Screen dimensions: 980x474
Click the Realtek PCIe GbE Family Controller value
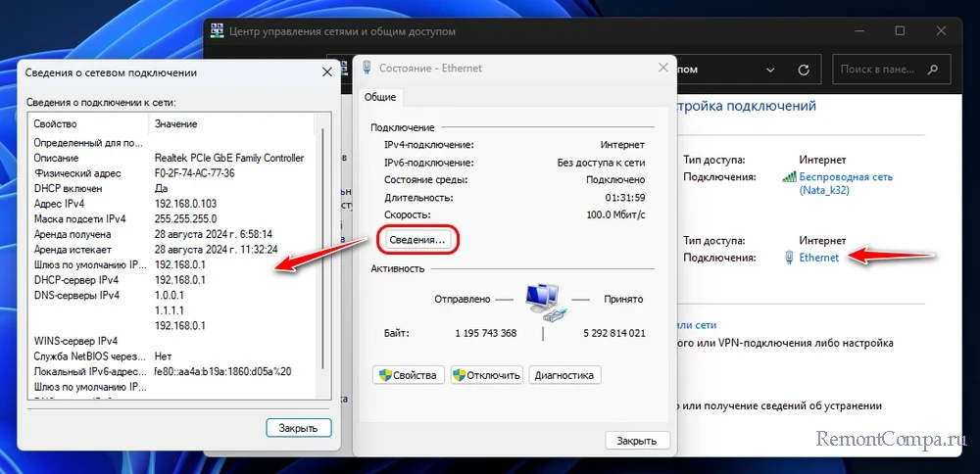tap(228, 158)
